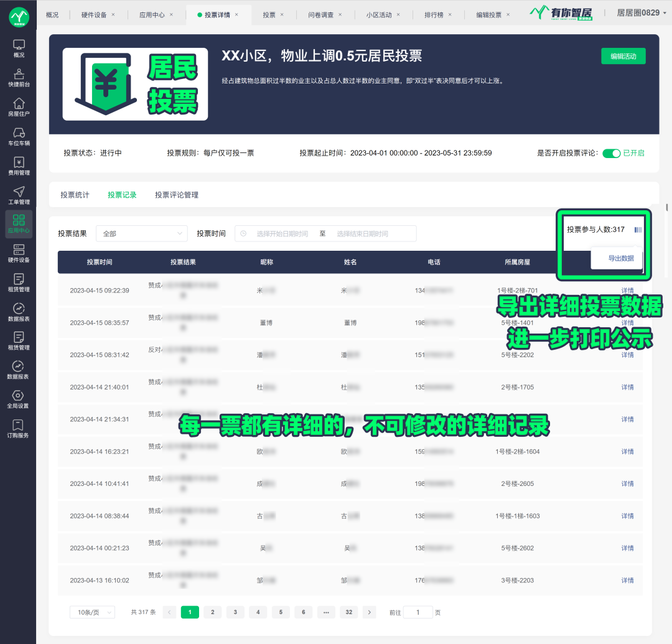Viewport: 672px width, 644px height.
Task: Toggle the 是否开启投票评论 switch
Action: click(x=611, y=153)
